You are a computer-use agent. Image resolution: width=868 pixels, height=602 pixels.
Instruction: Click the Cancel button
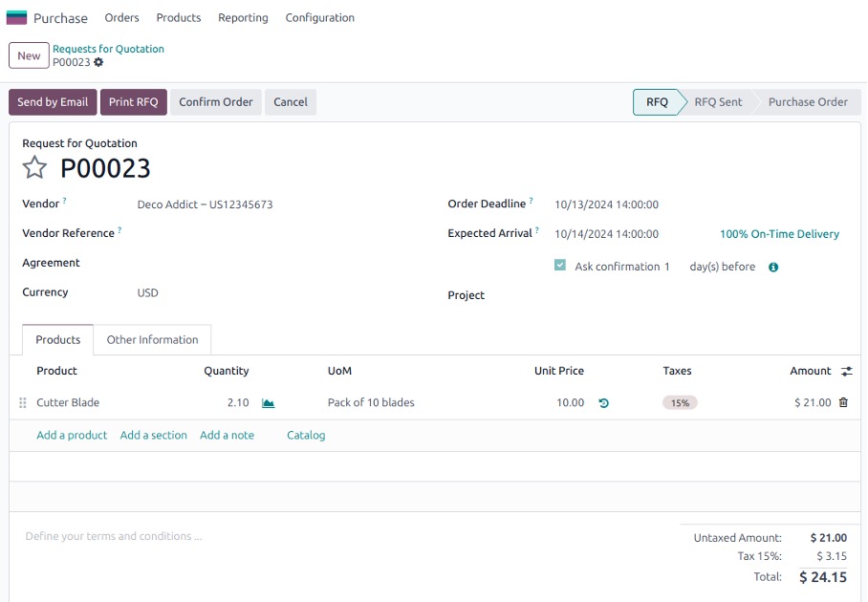pyautogui.click(x=291, y=102)
